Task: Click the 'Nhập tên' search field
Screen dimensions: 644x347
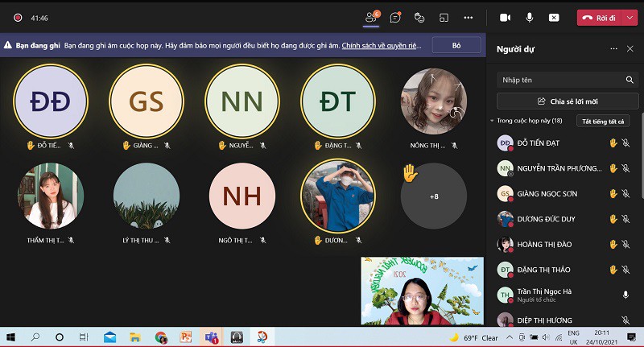Action: 559,80
